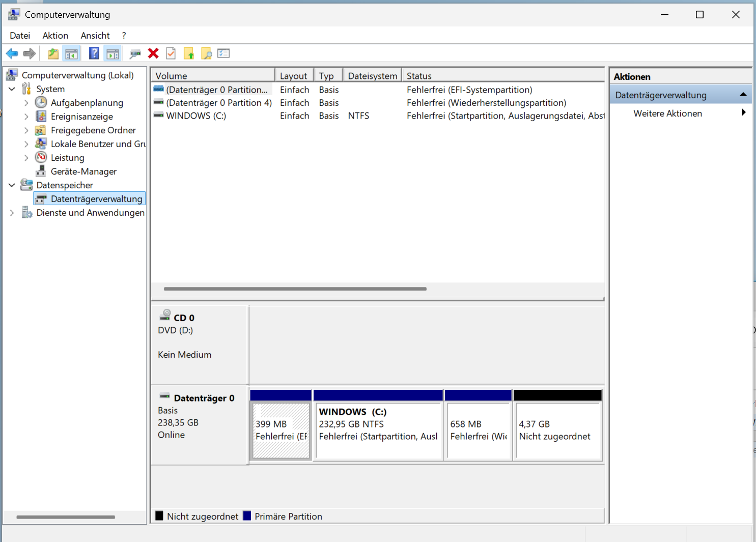Click the magnifier folder toolbar icon

pos(206,53)
